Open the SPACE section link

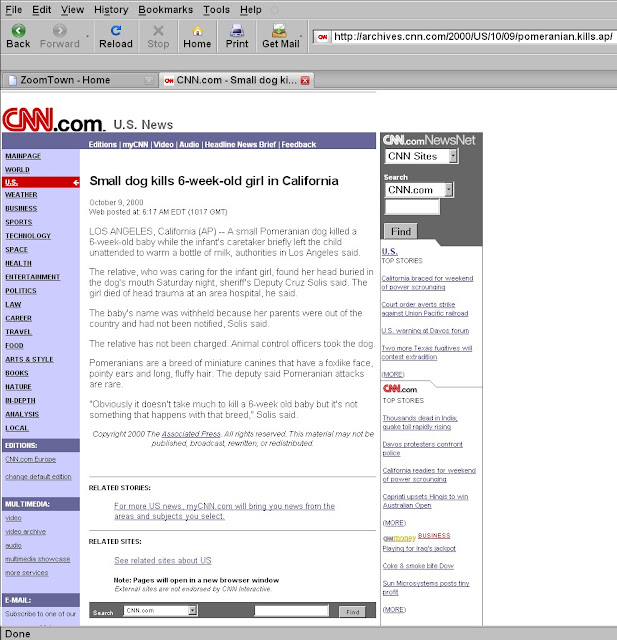coord(17,249)
